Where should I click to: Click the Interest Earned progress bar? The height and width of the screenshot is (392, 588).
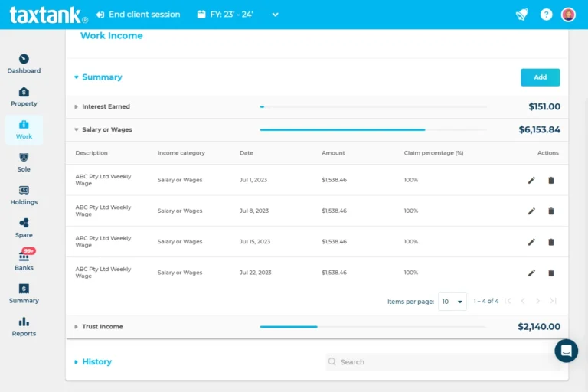click(373, 107)
